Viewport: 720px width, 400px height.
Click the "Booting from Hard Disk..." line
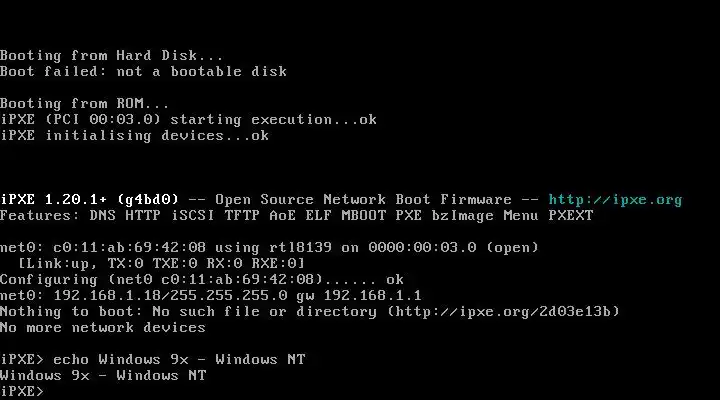point(113,55)
